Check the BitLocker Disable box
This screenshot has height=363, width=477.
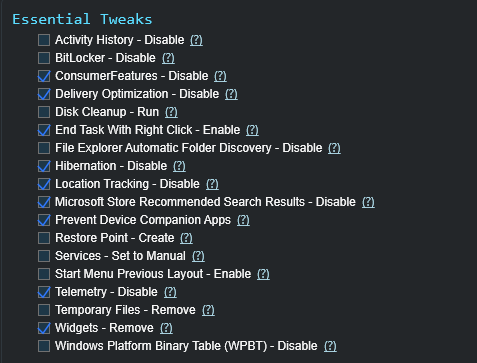click(x=44, y=58)
